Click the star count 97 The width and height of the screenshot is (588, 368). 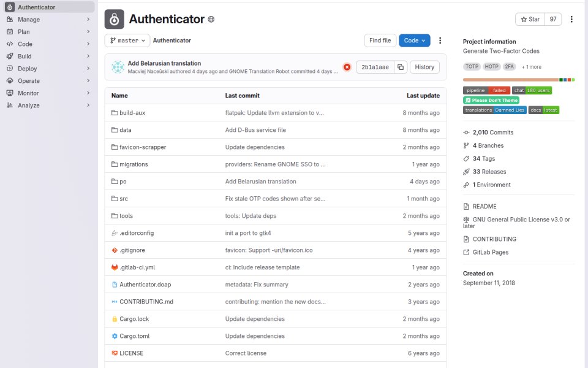tap(553, 19)
